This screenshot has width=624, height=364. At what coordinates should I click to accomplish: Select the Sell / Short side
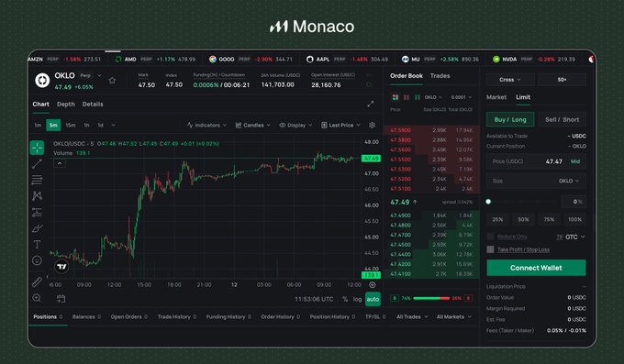tap(562, 120)
